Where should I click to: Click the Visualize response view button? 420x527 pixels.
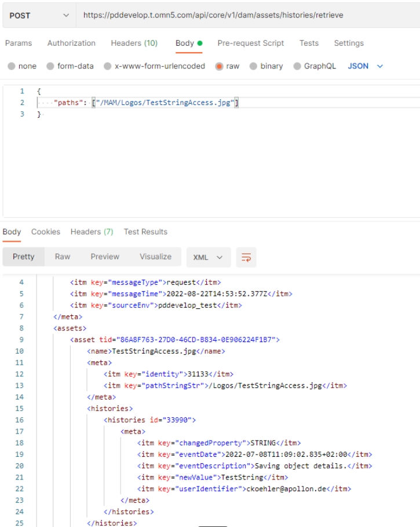click(155, 257)
